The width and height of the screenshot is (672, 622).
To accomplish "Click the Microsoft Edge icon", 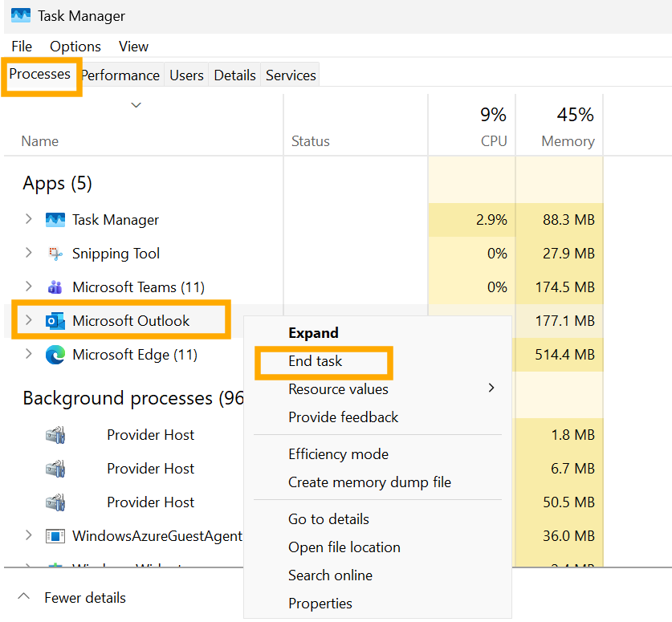I will [x=55, y=355].
